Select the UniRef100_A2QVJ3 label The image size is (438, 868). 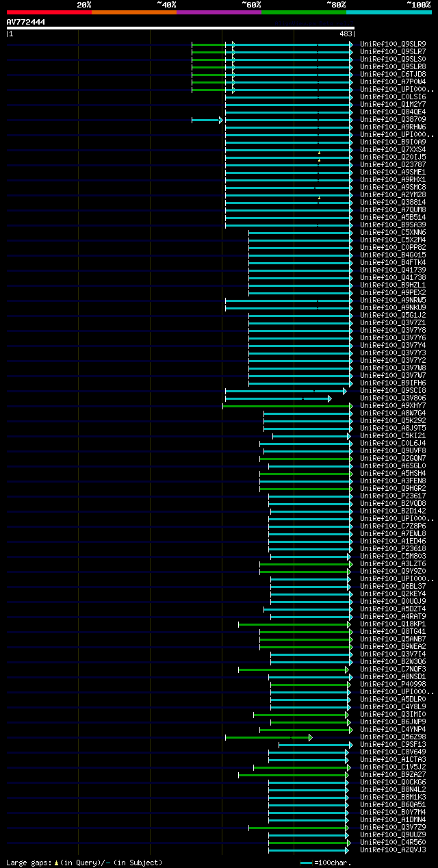pyautogui.click(x=393, y=850)
